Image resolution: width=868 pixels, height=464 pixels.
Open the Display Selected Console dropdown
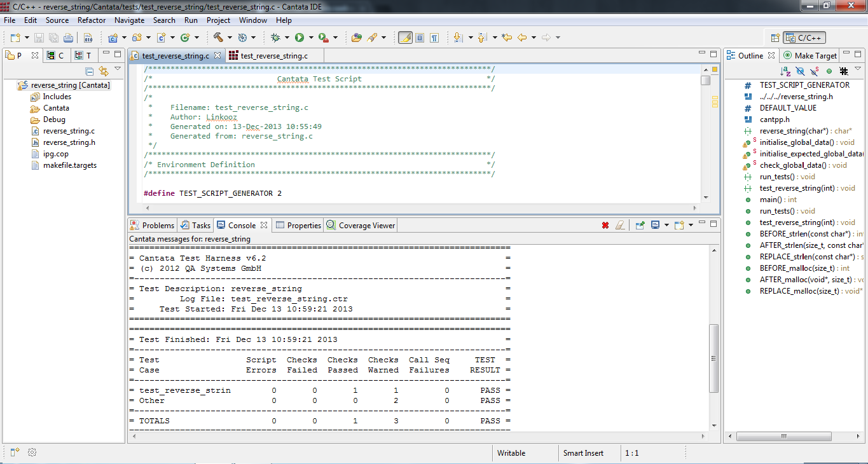666,225
